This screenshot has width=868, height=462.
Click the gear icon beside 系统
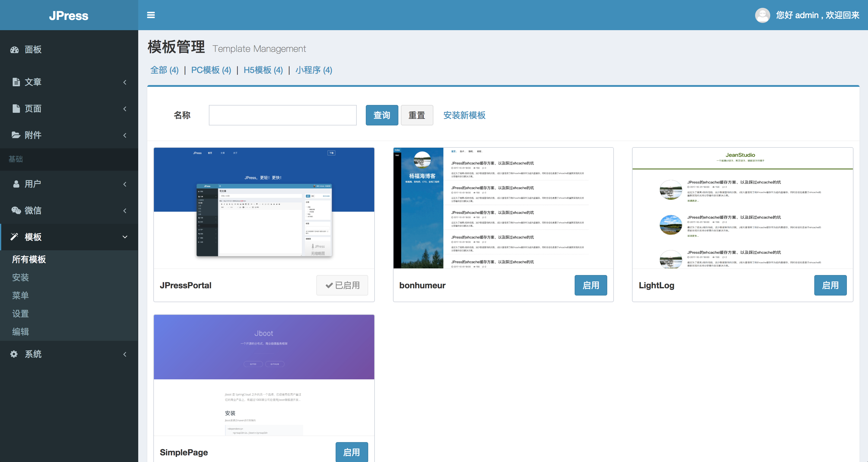14,354
